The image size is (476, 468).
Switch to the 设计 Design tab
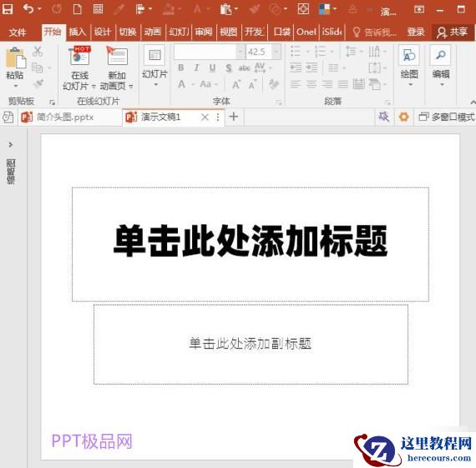point(103,32)
